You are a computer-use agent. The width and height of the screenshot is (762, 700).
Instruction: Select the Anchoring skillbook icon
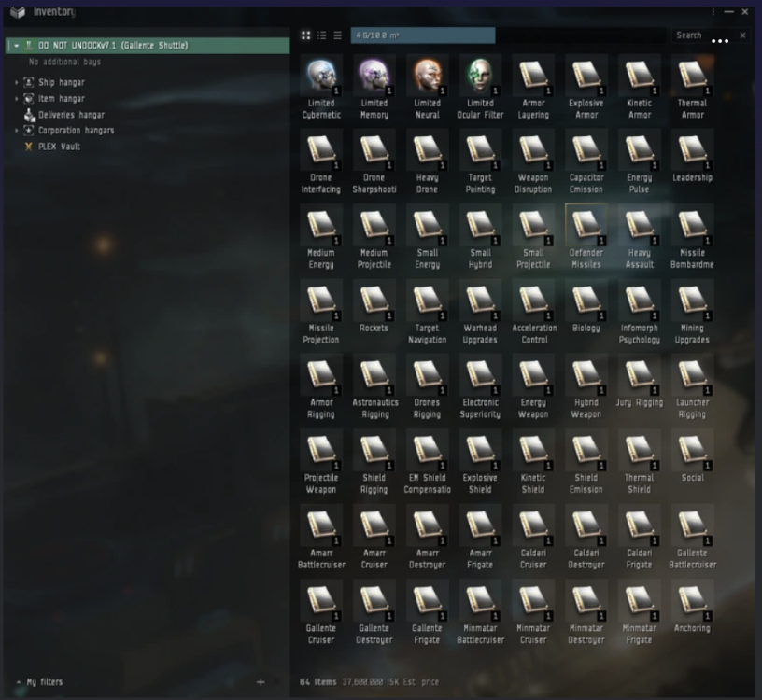[692, 600]
